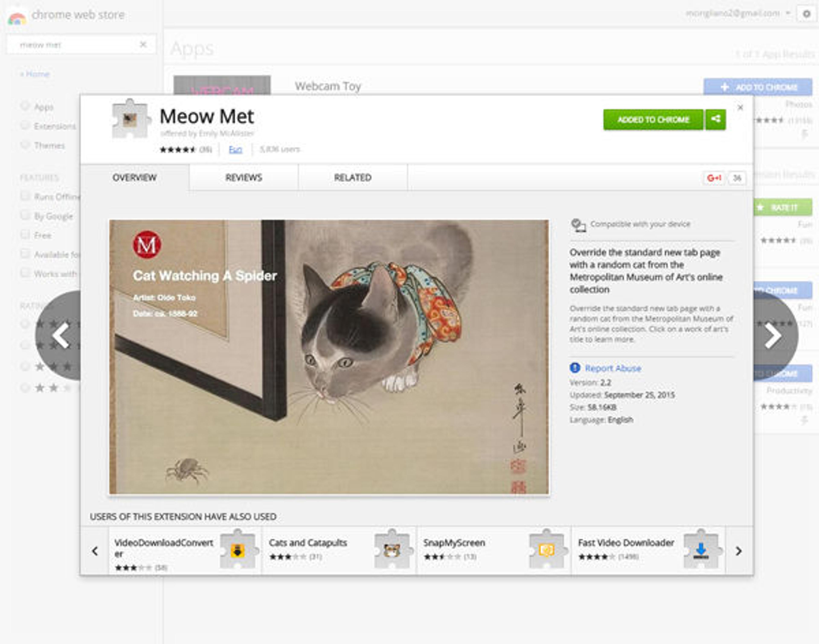The width and height of the screenshot is (819, 644).
Task: Open the Related tab
Action: click(x=352, y=178)
